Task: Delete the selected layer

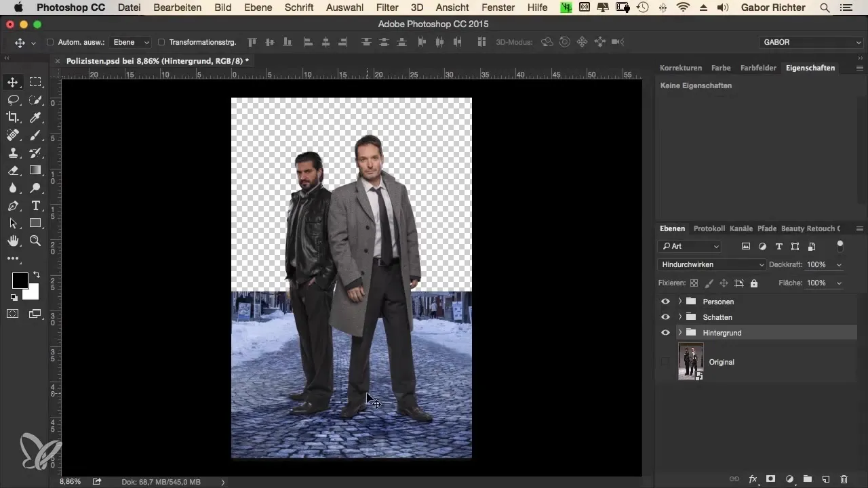Action: (x=844, y=479)
